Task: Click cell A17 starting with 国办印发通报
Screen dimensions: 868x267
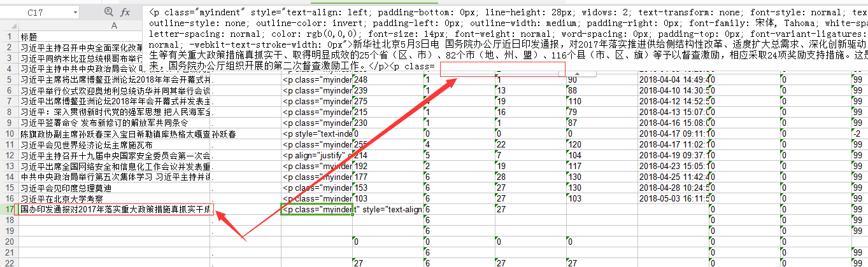Action: (x=116, y=209)
